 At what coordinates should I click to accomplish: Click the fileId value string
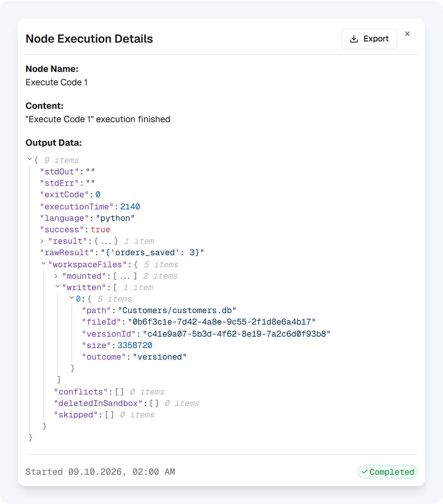tap(222, 322)
